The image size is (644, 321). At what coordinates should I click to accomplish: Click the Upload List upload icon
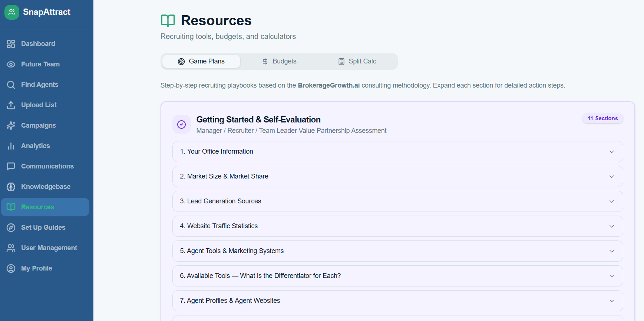[11, 105]
